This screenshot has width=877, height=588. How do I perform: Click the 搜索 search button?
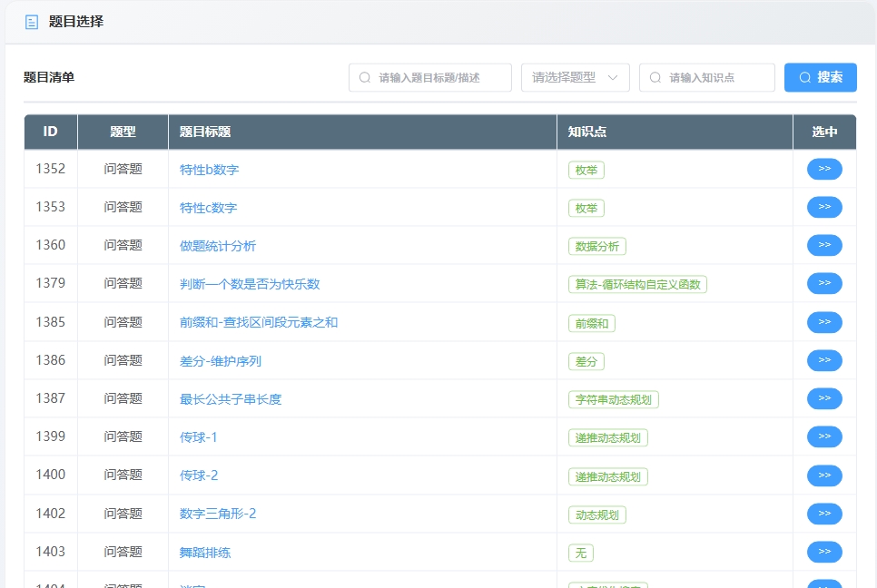coord(820,77)
